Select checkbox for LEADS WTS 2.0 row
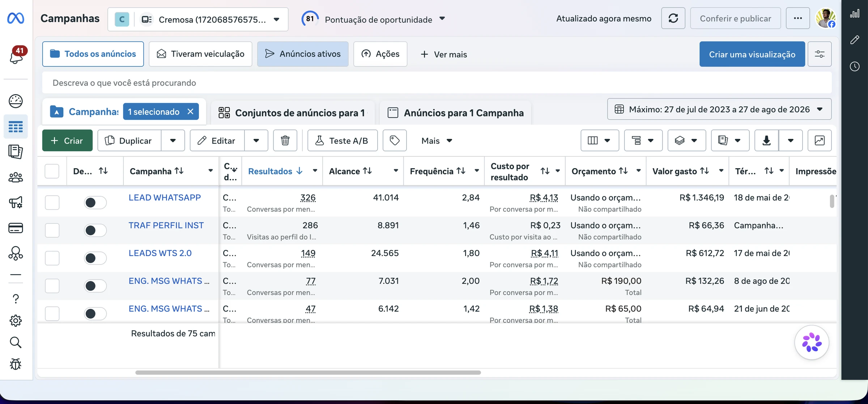 [x=52, y=258]
